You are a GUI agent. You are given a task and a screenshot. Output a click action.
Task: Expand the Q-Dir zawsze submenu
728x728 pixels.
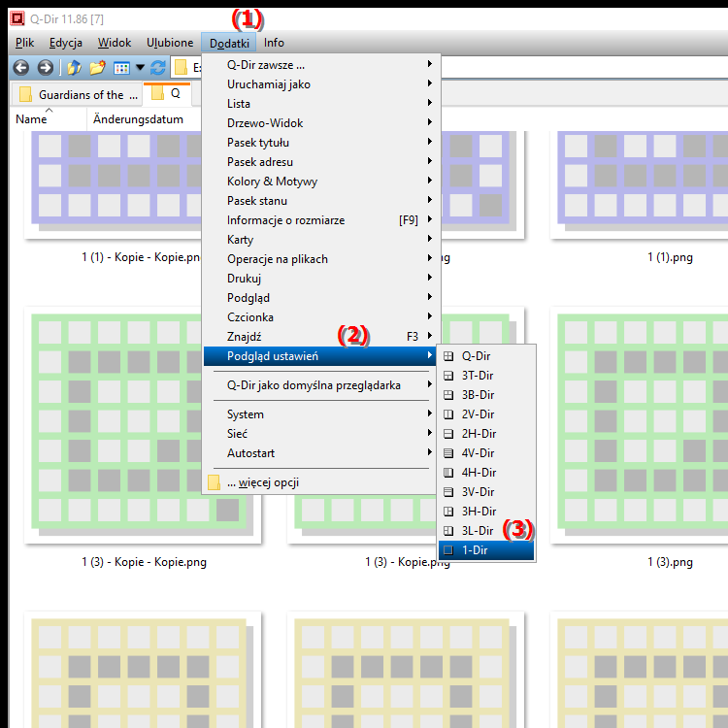click(321, 65)
